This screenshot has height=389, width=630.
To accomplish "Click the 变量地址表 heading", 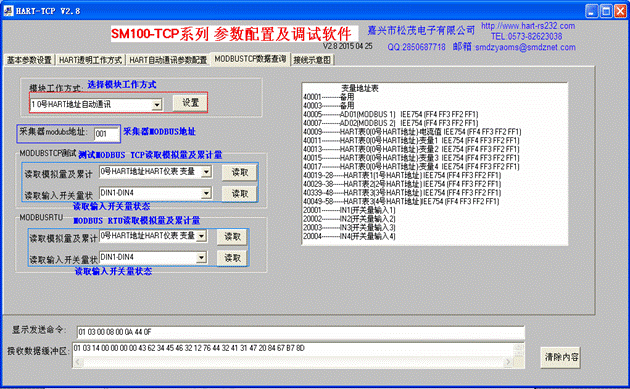I will 360,88.
